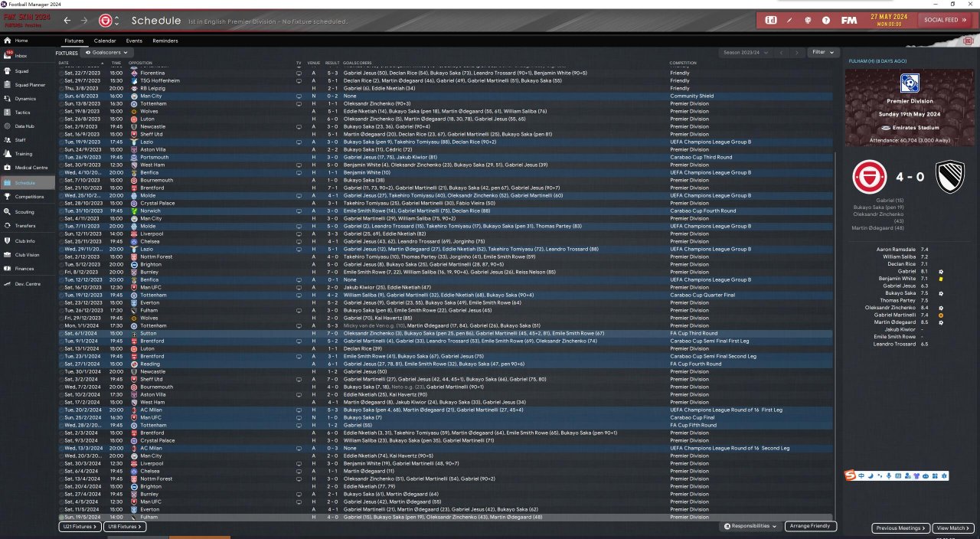Image resolution: width=980 pixels, height=539 pixels.
Task: Open the Filter dropdown
Action: (x=823, y=52)
